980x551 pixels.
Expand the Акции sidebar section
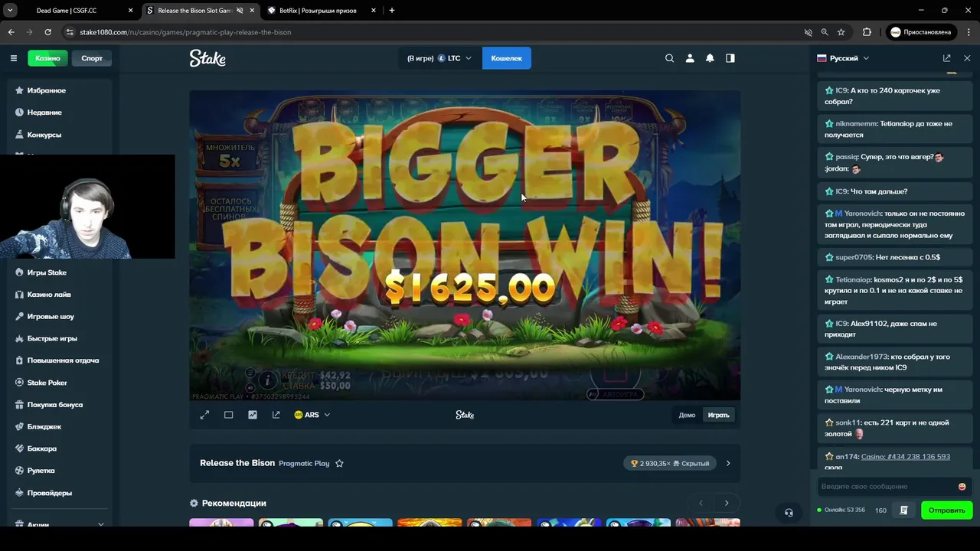click(59, 524)
